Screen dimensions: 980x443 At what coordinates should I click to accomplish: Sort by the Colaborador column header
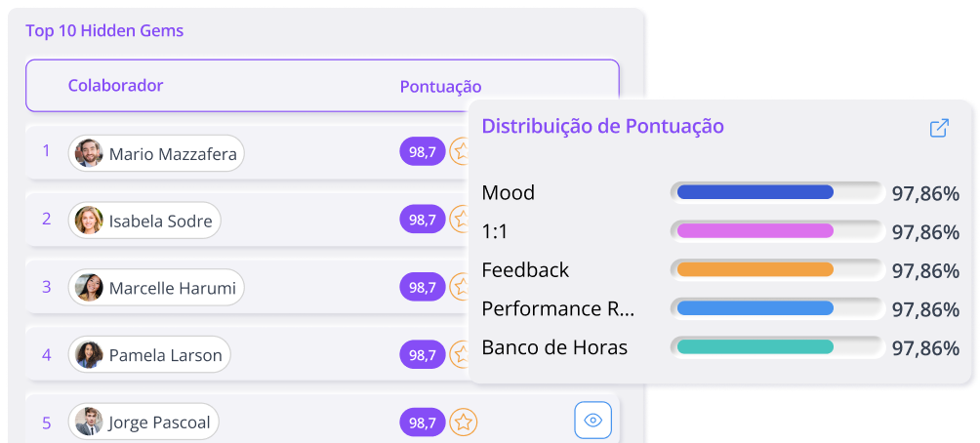pos(115,86)
